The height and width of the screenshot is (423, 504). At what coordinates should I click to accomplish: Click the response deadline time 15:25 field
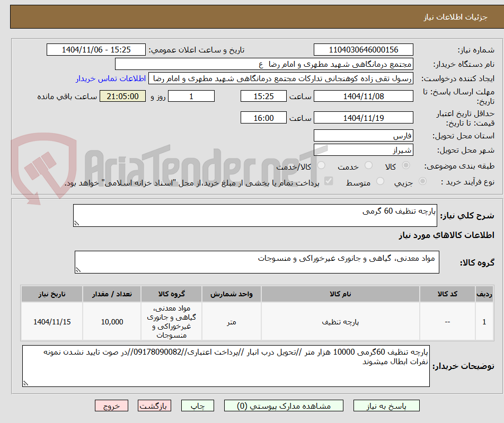coord(263,96)
